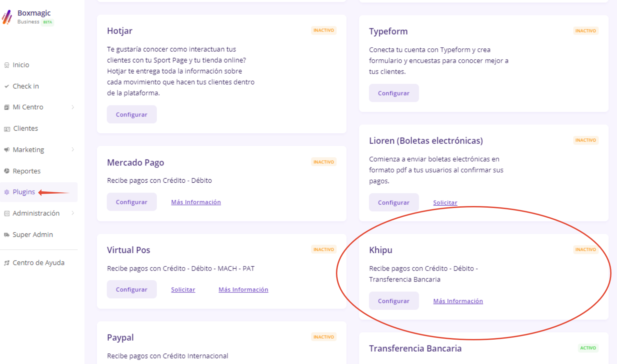Click Solicitar under Virtual Pos

(x=183, y=289)
